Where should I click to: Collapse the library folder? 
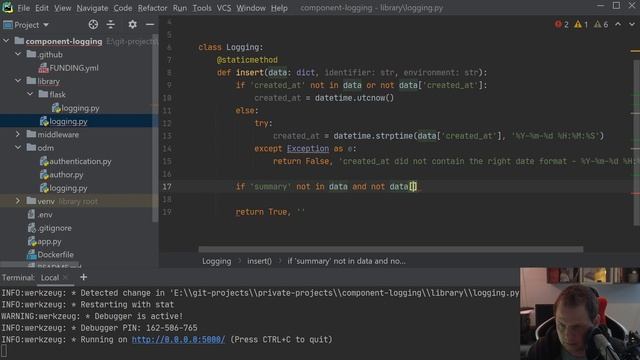click(x=18, y=81)
